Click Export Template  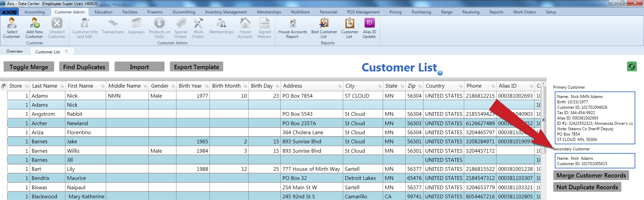[x=197, y=67]
